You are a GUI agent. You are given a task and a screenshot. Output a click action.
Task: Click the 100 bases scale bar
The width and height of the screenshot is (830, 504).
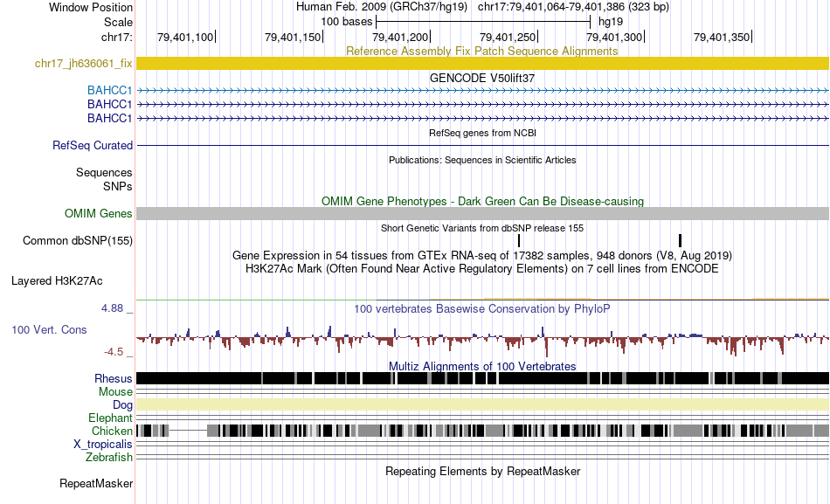[483, 22]
